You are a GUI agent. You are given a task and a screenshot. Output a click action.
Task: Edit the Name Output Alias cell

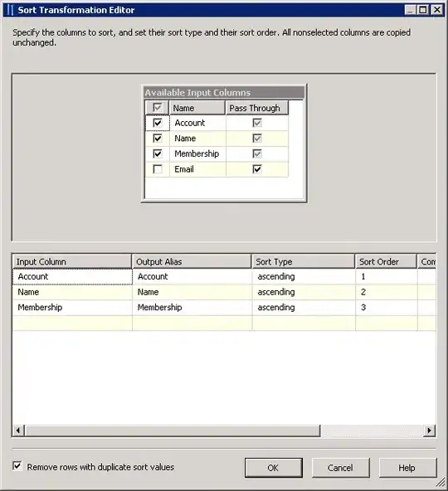point(192,292)
